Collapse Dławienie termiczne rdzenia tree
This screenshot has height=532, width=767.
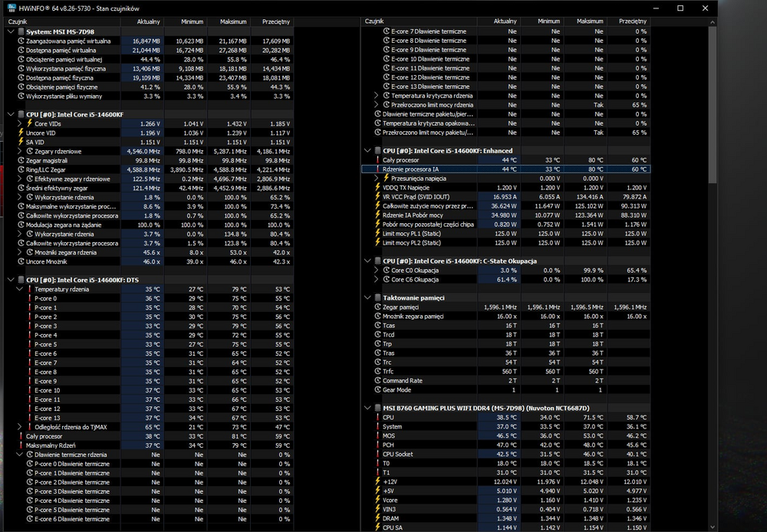(20, 455)
